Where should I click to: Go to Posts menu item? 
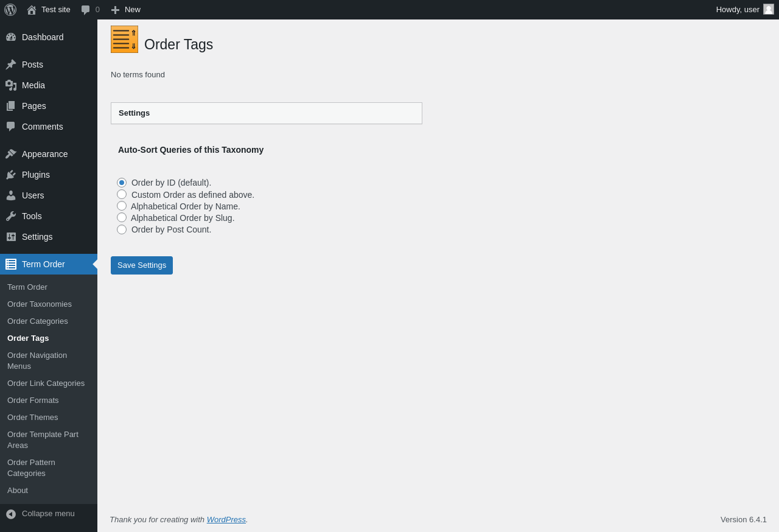pos(32,65)
